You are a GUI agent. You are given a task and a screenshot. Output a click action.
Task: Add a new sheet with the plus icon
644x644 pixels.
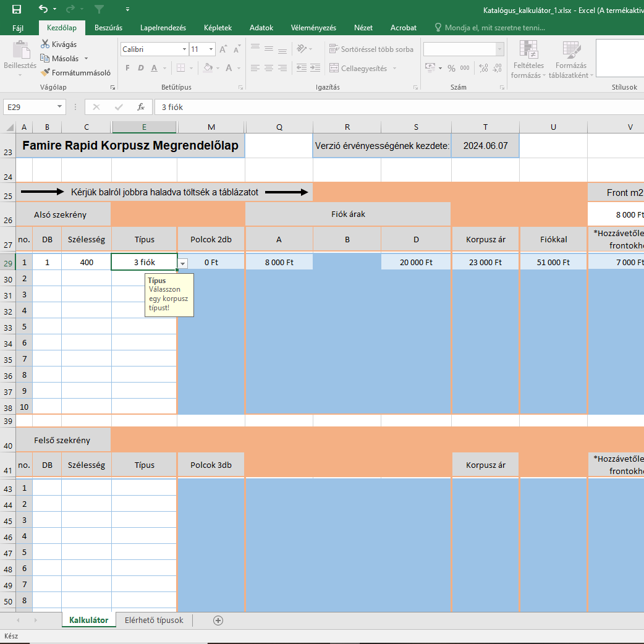pos(218,621)
